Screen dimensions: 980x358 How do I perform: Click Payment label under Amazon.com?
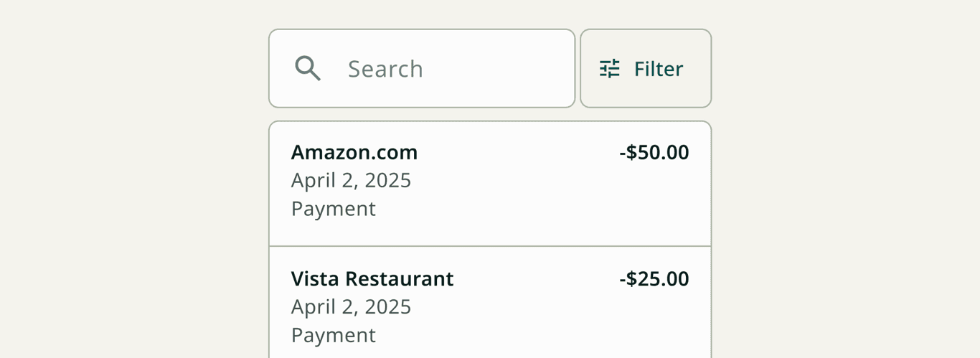click(334, 209)
